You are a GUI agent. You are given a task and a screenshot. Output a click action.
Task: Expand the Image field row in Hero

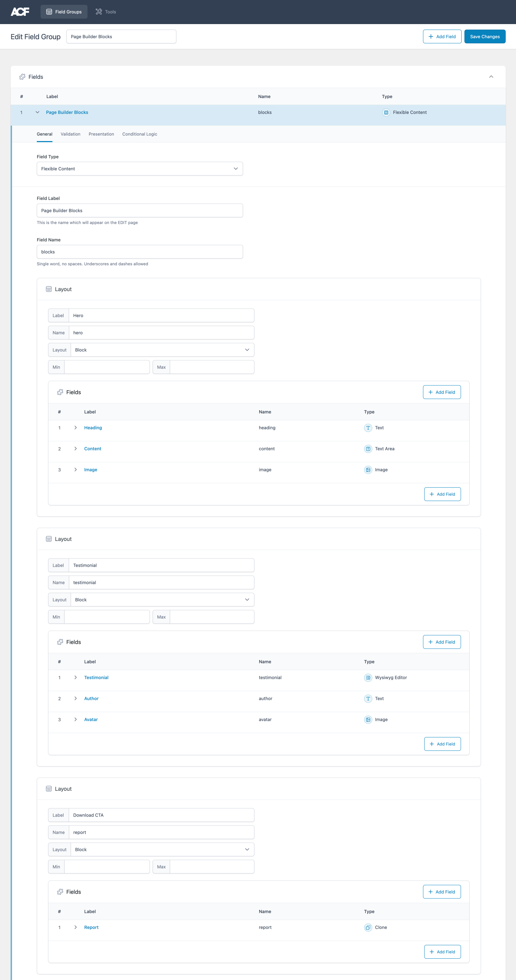click(76, 470)
